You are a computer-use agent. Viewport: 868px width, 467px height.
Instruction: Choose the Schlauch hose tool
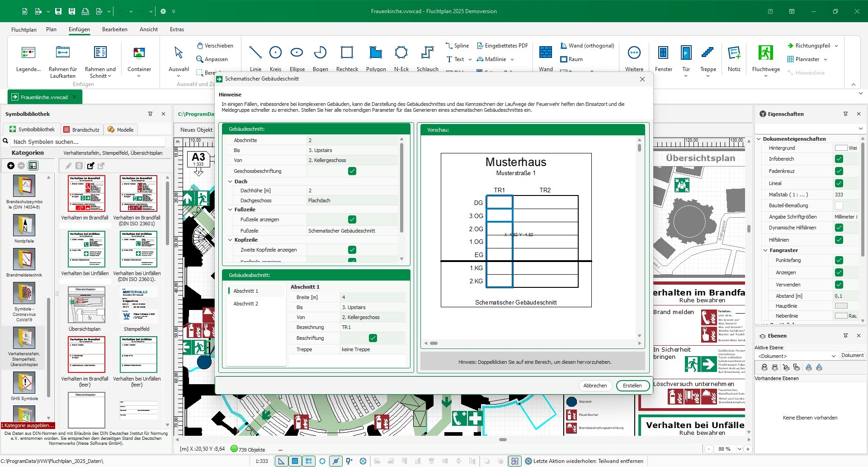click(x=427, y=53)
